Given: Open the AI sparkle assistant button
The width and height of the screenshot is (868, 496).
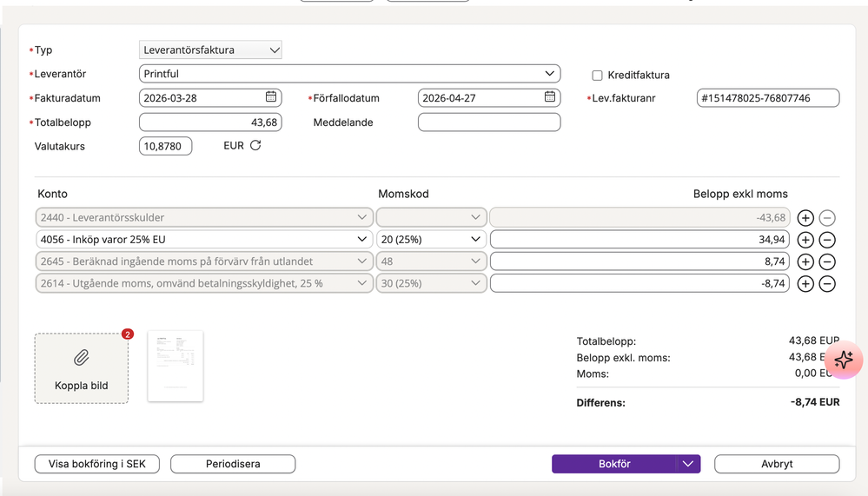Looking at the screenshot, I should click(844, 360).
